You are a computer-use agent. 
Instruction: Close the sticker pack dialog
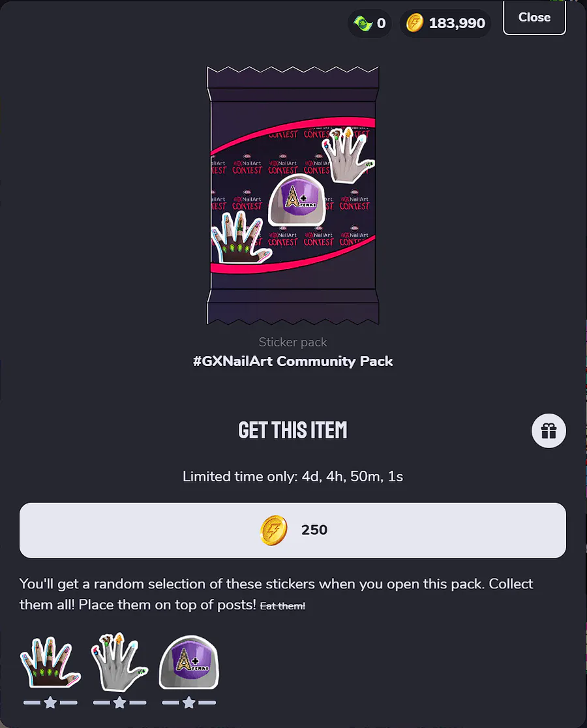535,17
